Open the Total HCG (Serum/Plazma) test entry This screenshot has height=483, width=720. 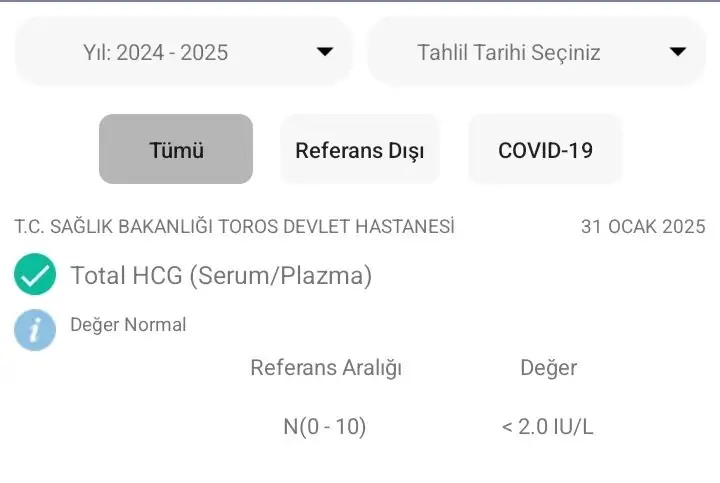point(221,276)
